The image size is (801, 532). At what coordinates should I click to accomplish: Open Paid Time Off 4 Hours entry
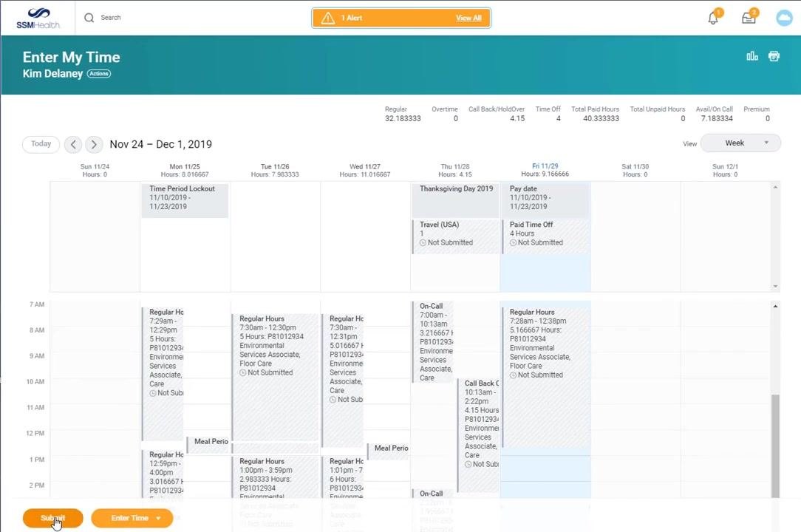[x=545, y=236]
